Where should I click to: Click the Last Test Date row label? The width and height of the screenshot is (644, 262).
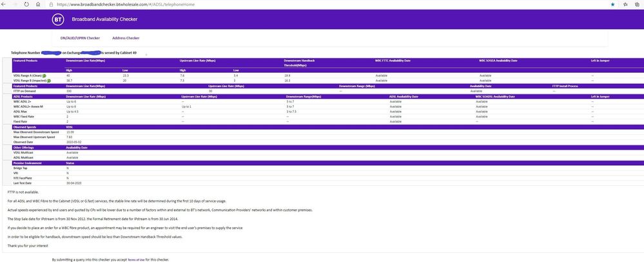22,183
